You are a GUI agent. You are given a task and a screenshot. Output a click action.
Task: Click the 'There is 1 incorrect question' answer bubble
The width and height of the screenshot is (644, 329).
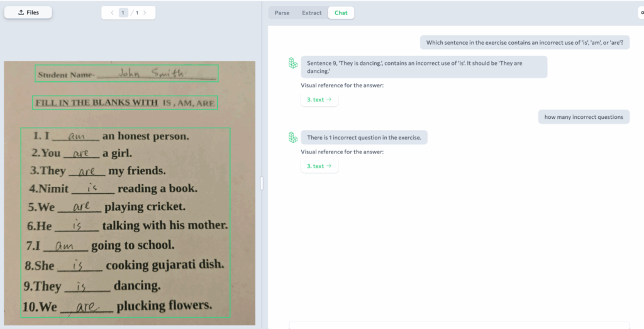coord(364,137)
